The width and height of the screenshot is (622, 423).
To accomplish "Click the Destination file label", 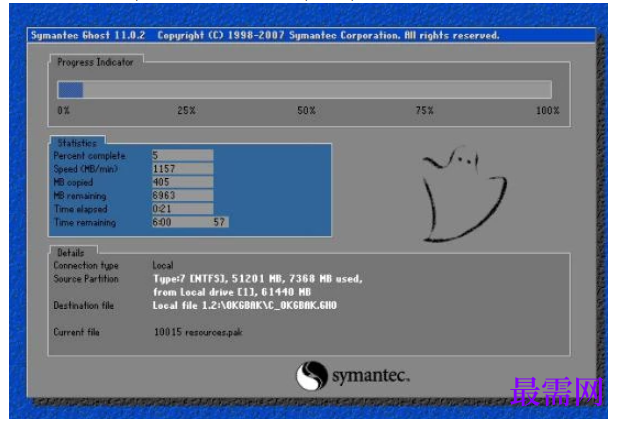I will (x=84, y=305).
